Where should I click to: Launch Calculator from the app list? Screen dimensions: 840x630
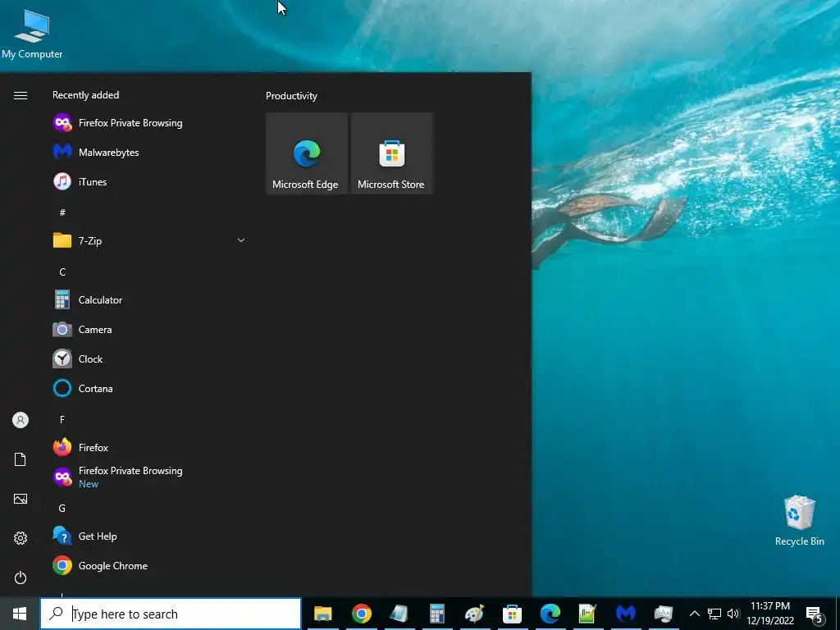(150, 300)
